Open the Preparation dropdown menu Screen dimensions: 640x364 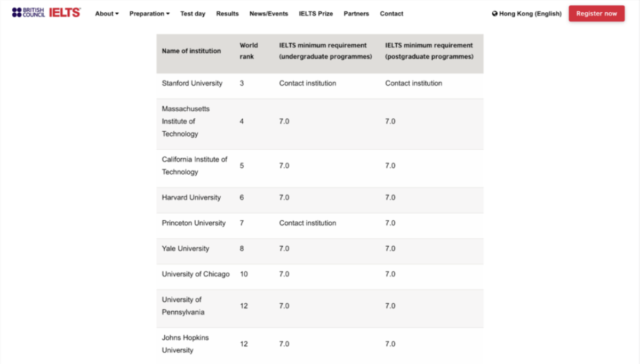pos(149,14)
